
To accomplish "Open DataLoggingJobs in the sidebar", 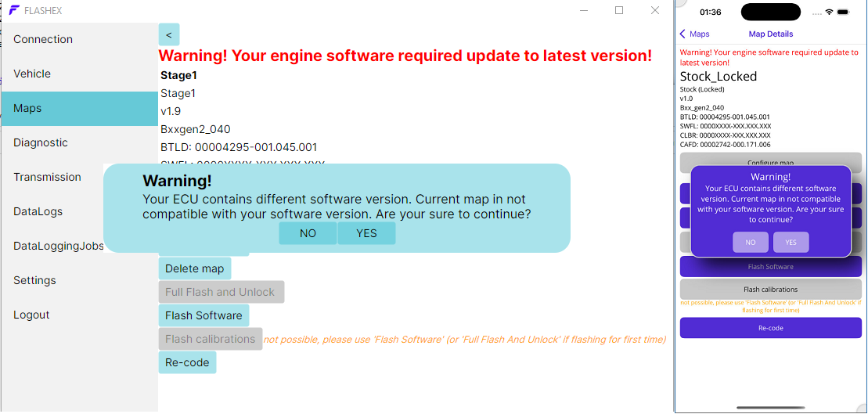I will point(58,246).
